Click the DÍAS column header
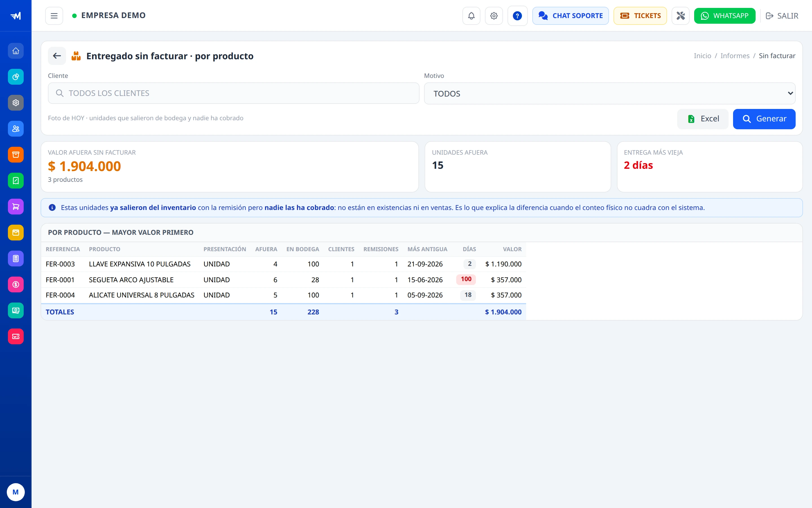Image resolution: width=812 pixels, height=508 pixels. point(469,249)
